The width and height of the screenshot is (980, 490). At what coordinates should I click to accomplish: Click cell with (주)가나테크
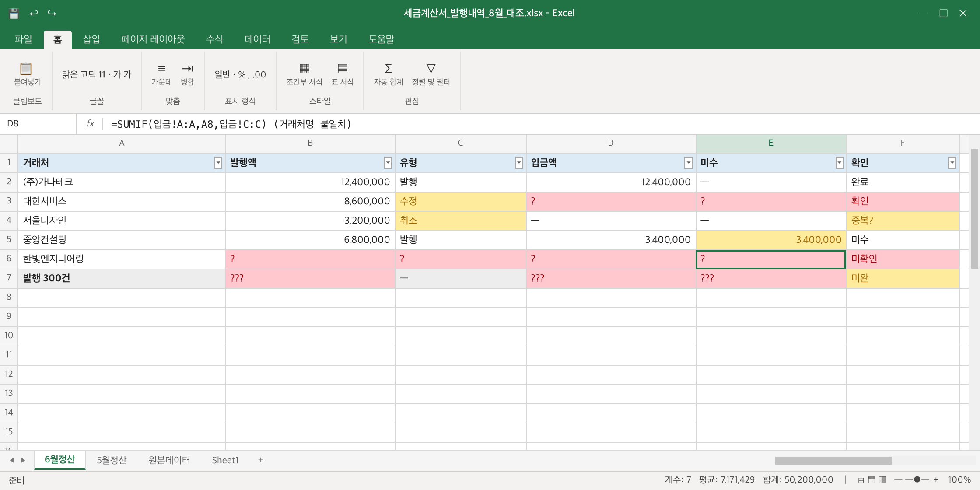(122, 182)
